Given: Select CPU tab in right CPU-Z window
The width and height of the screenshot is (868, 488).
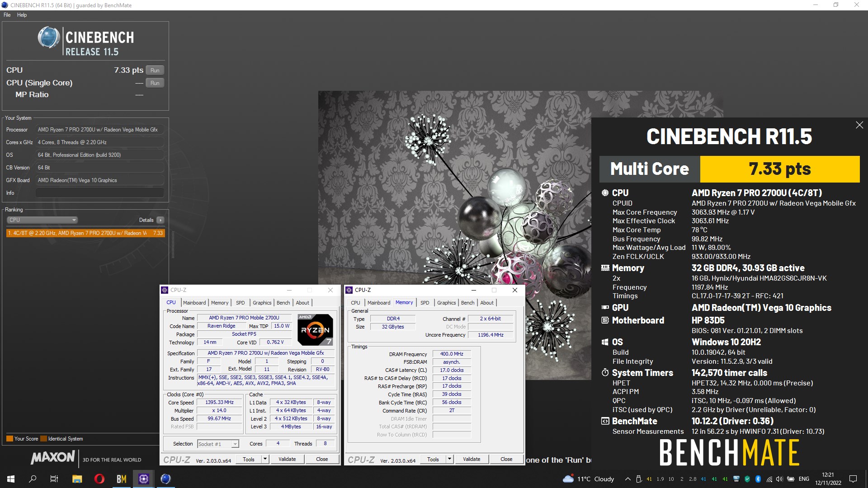Looking at the screenshot, I should pyautogui.click(x=356, y=303).
